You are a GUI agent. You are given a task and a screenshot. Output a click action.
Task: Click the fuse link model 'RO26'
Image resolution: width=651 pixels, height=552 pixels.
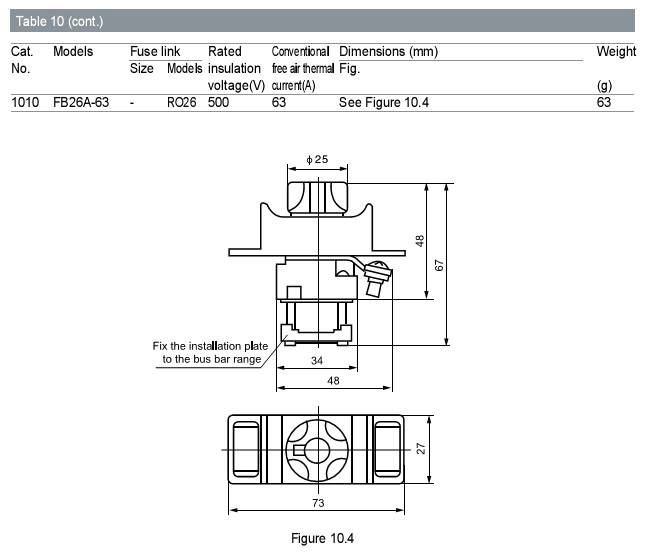pos(181,102)
